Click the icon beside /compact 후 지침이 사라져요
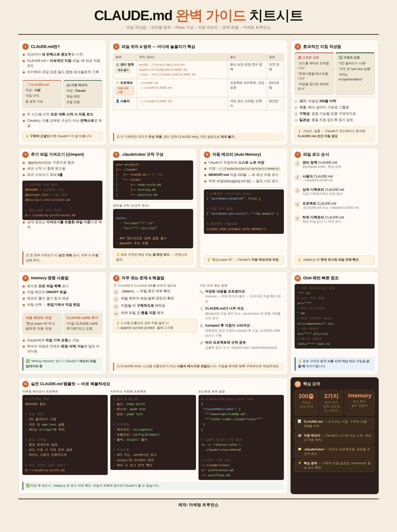Screen dimensions: 397x532 pos(202,326)
